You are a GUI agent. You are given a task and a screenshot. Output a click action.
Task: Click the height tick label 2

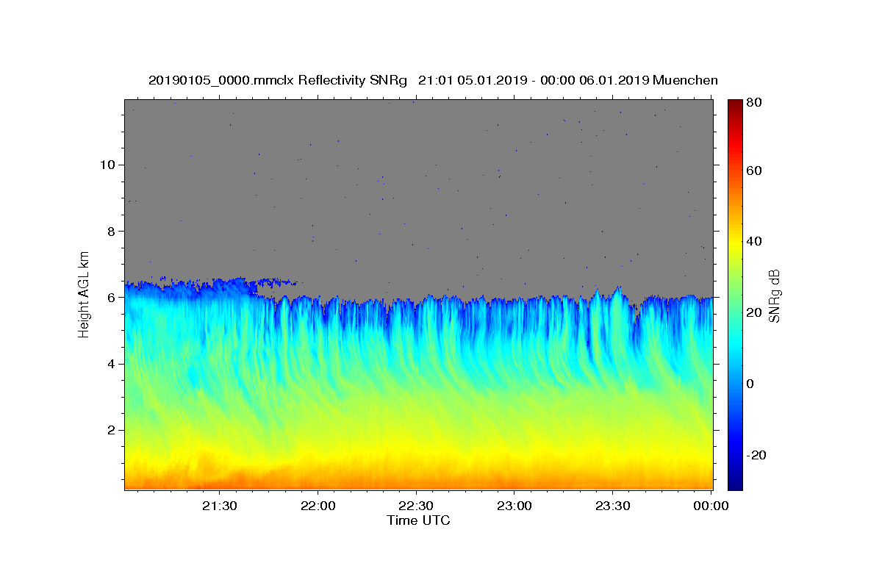click(x=111, y=430)
